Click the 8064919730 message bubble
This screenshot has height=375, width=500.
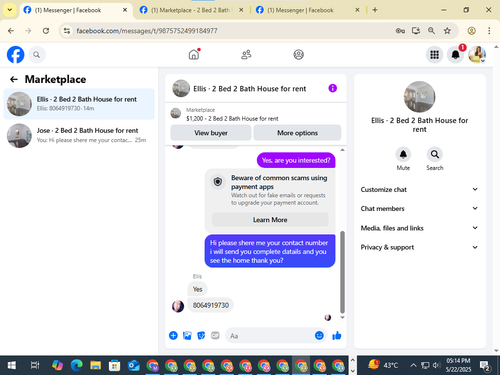click(211, 305)
